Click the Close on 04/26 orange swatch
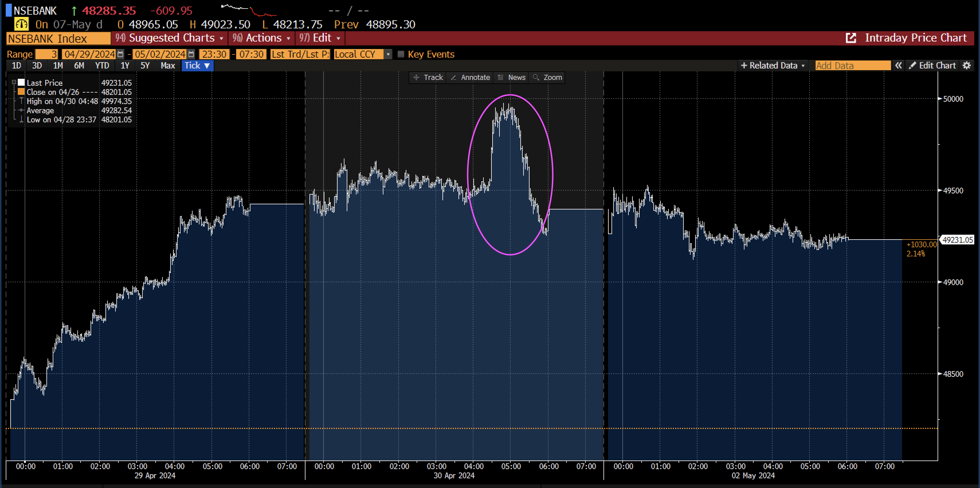Image resolution: width=980 pixels, height=488 pixels. pos(21,92)
